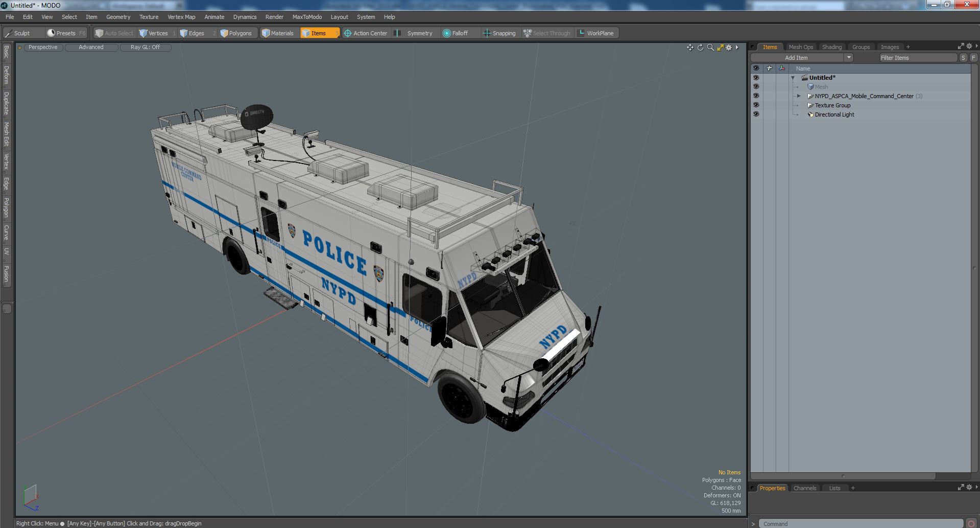Hide the Directional Light item

[756, 114]
